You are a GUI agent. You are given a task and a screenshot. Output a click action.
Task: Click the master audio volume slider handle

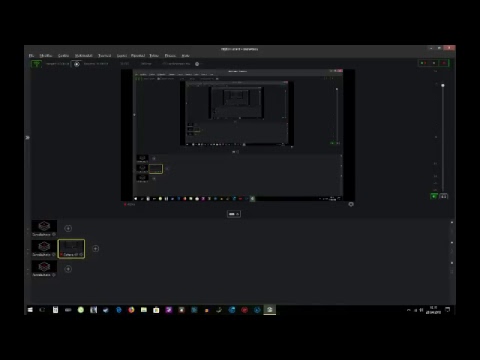[x=443, y=86]
